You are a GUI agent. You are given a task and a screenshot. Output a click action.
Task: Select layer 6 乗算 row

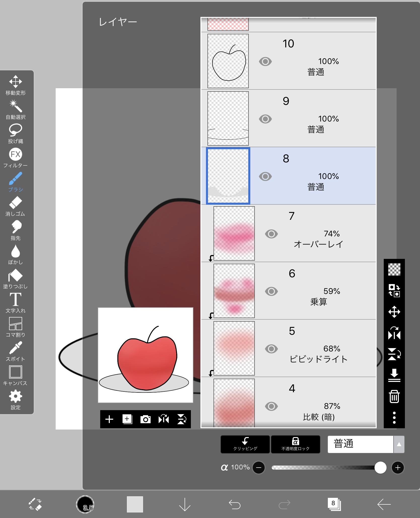coord(289,291)
